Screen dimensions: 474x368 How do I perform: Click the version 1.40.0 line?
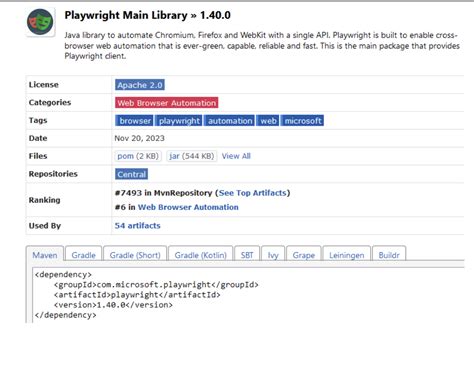coord(113,305)
